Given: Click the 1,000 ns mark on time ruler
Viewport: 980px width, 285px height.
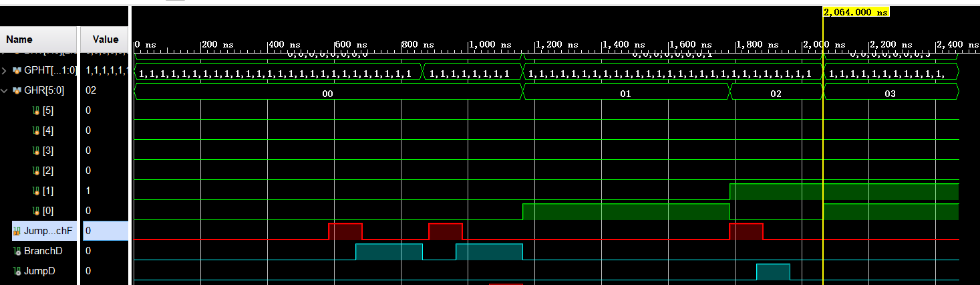Looking at the screenshot, I should (x=490, y=44).
